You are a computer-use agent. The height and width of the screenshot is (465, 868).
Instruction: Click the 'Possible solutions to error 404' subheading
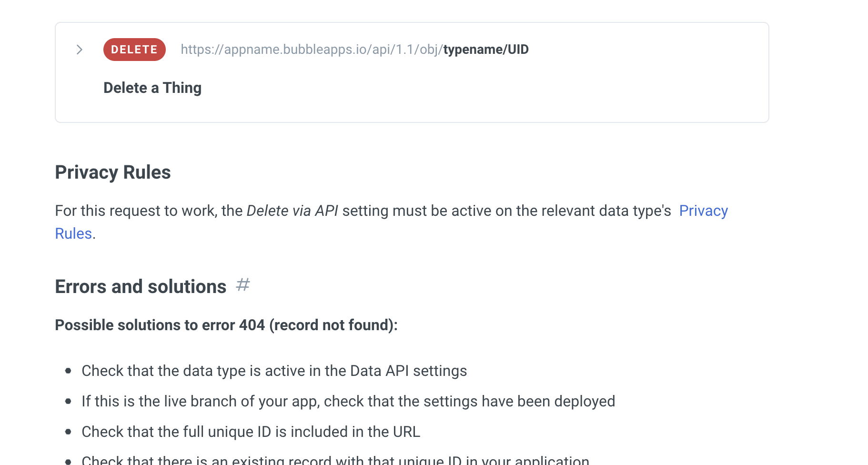click(226, 325)
